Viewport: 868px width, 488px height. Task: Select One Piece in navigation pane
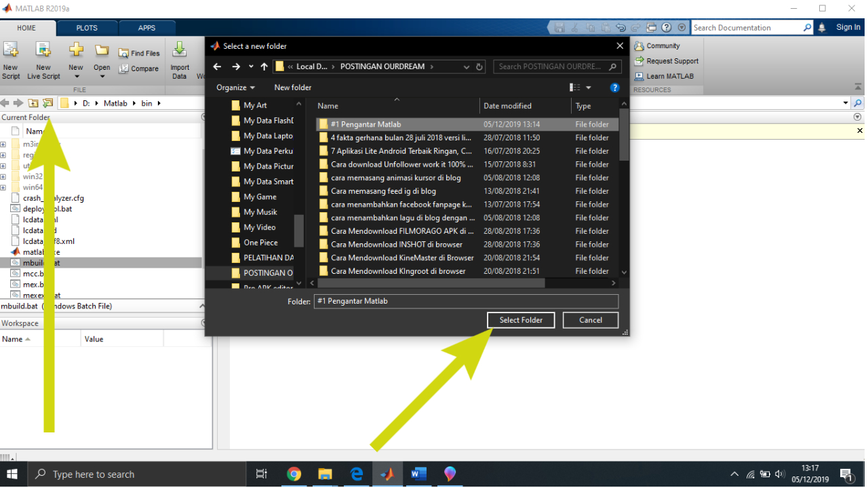(260, 243)
